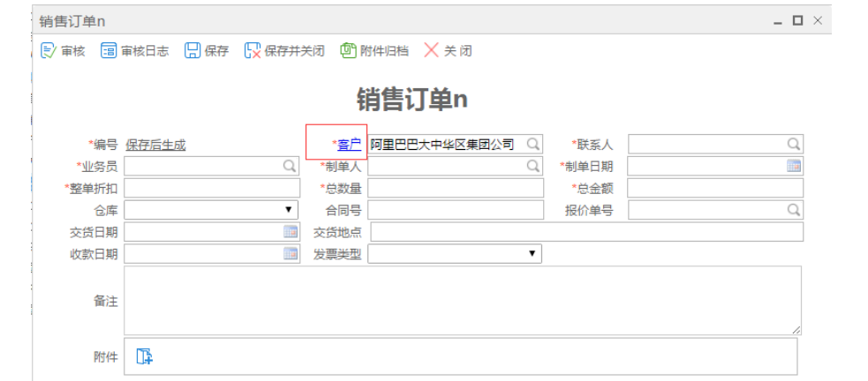
Task: Click the 审核 (Audit) toolbar icon
Action: [49, 51]
